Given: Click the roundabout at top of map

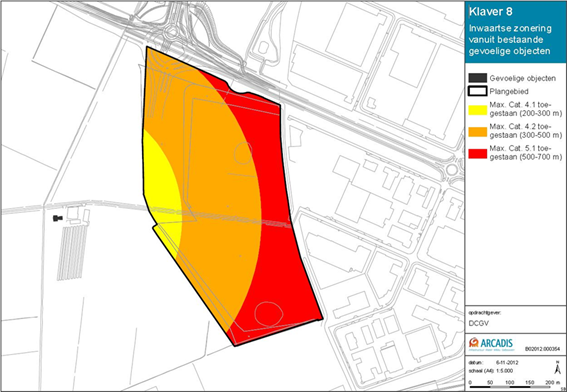Looking at the screenshot, I should coord(172,32).
